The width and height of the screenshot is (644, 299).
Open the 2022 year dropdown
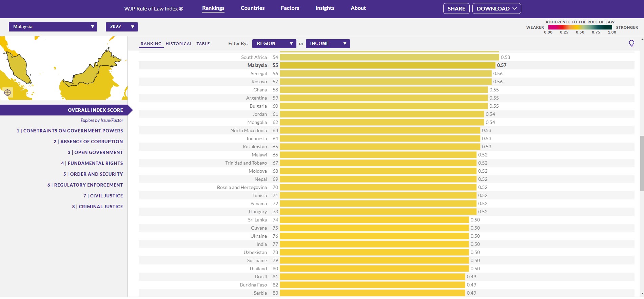click(122, 27)
